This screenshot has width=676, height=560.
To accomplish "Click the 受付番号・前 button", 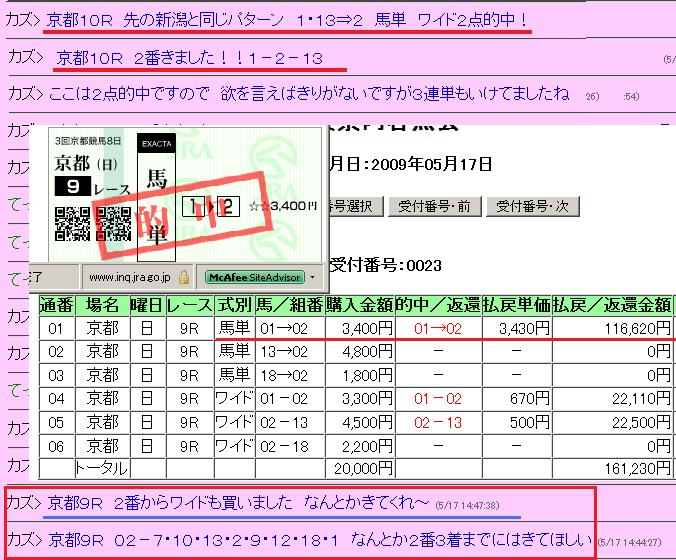I will click(x=434, y=206).
